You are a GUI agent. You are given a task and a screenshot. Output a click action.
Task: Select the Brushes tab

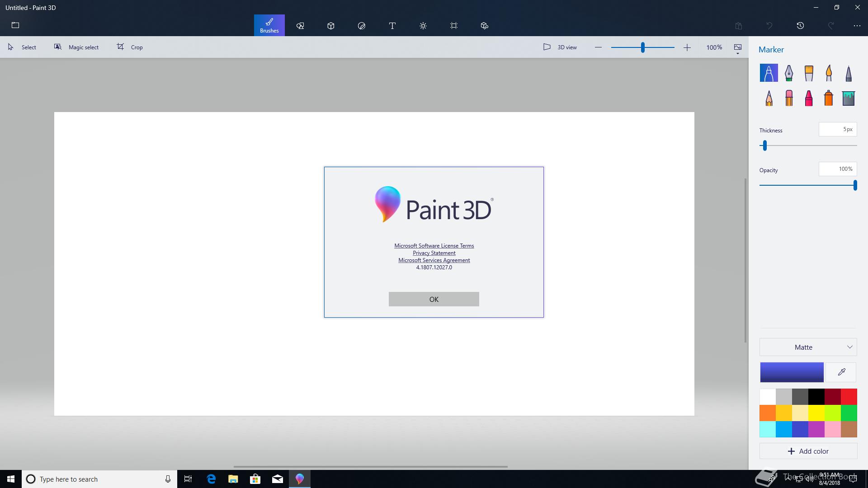pos(269,25)
